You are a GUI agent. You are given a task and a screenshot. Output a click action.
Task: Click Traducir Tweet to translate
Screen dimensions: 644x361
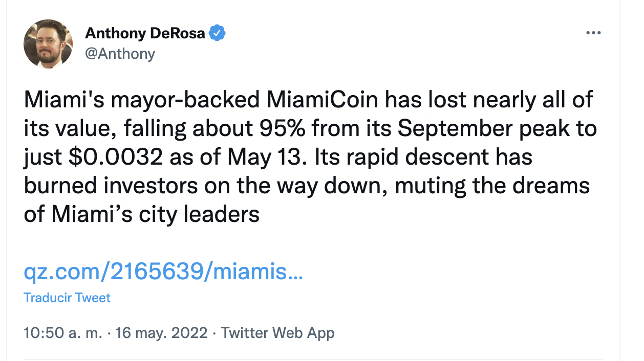[x=67, y=298]
